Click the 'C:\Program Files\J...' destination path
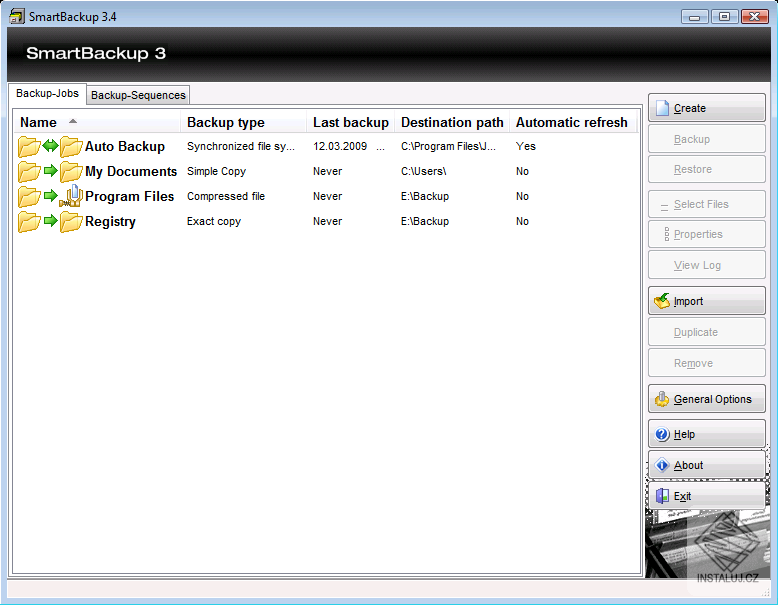 tap(448, 146)
